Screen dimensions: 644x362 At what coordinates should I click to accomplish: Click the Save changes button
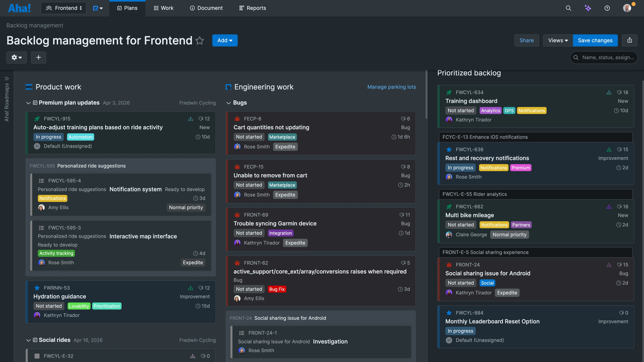pyautogui.click(x=595, y=40)
